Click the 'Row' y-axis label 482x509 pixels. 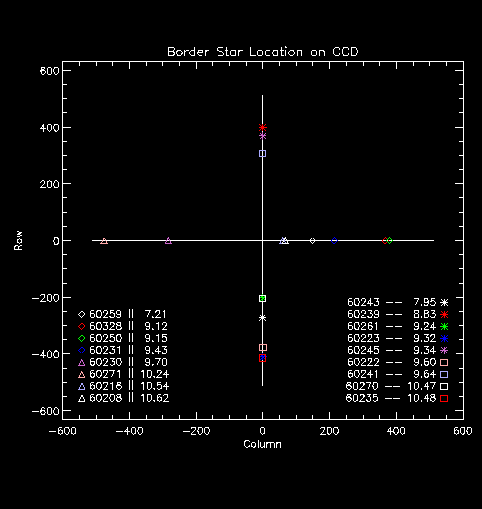[x=18, y=240]
